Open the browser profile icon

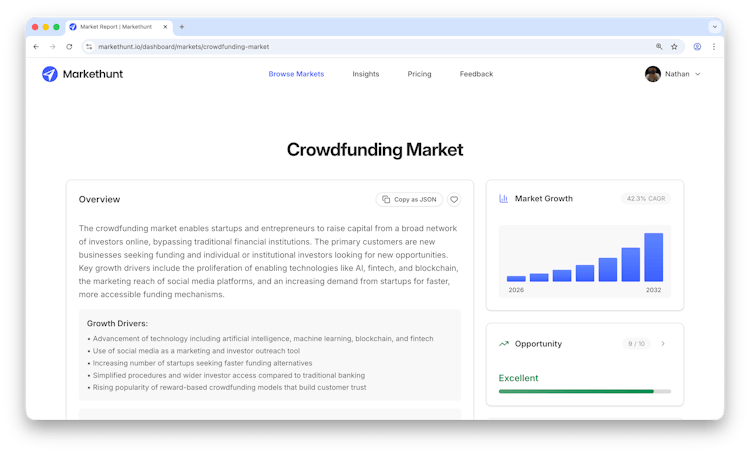coord(697,47)
